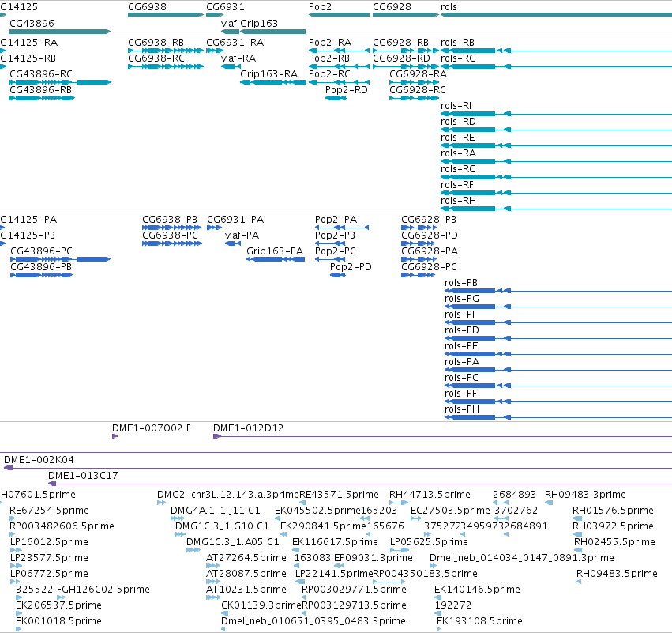Click the CG43896 gene label
Image resolution: width=672 pixels, height=633 pixels.
click(32, 23)
